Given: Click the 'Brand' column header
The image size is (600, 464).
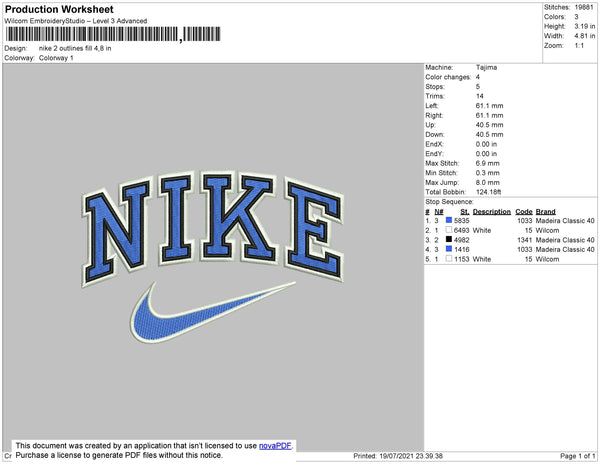Looking at the screenshot, I should coord(545,212).
